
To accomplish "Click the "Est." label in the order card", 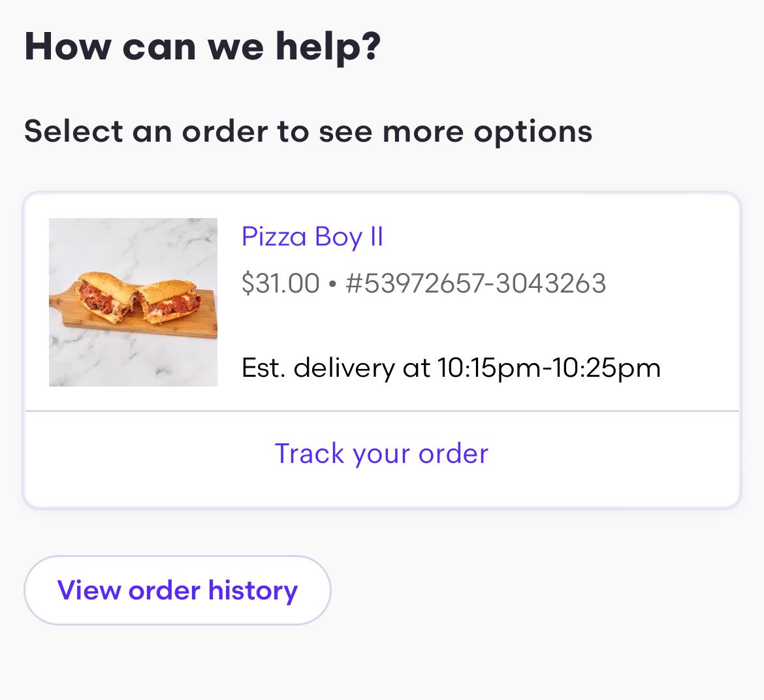I will click(263, 368).
